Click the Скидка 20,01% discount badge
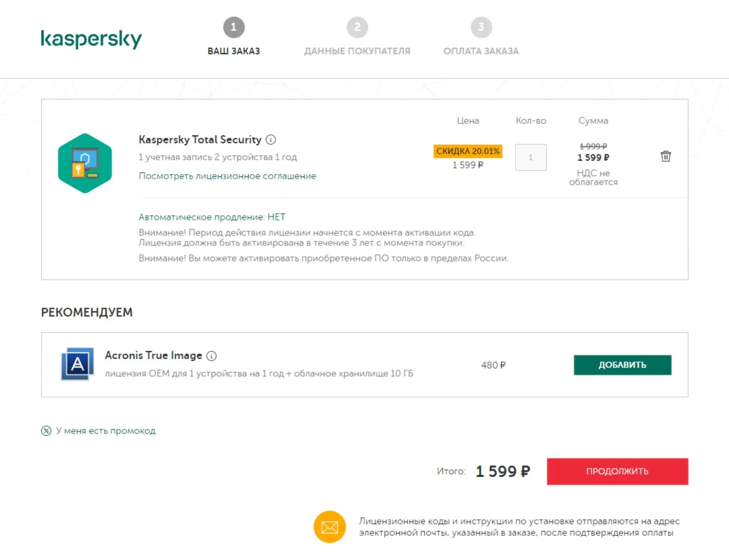 [x=468, y=151]
